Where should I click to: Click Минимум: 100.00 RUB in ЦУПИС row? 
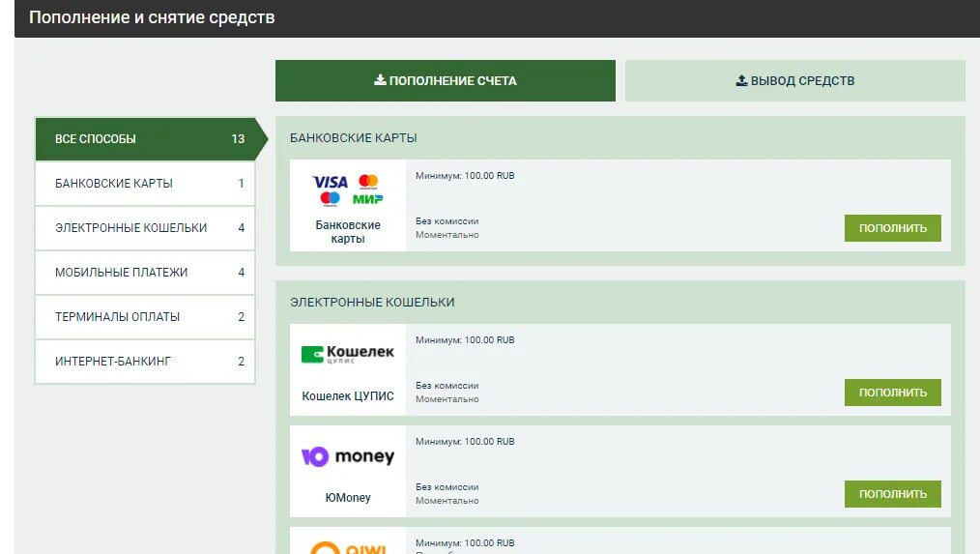click(x=465, y=340)
